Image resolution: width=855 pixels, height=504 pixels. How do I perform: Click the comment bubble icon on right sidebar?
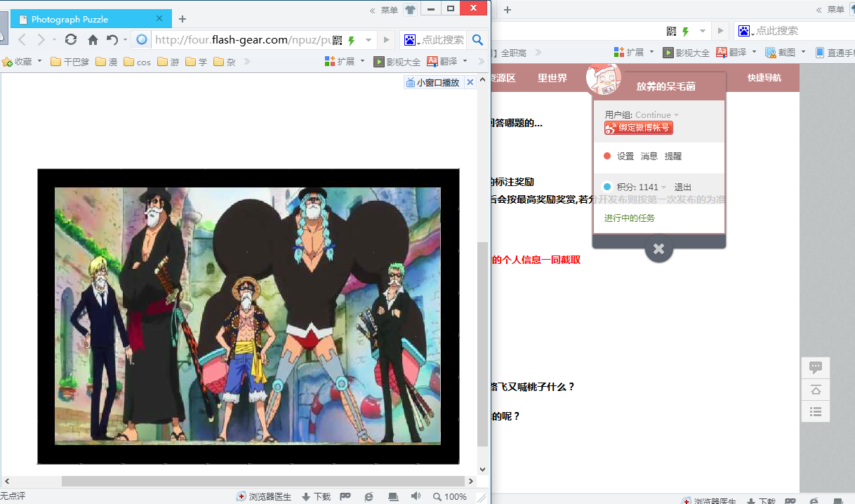[816, 367]
